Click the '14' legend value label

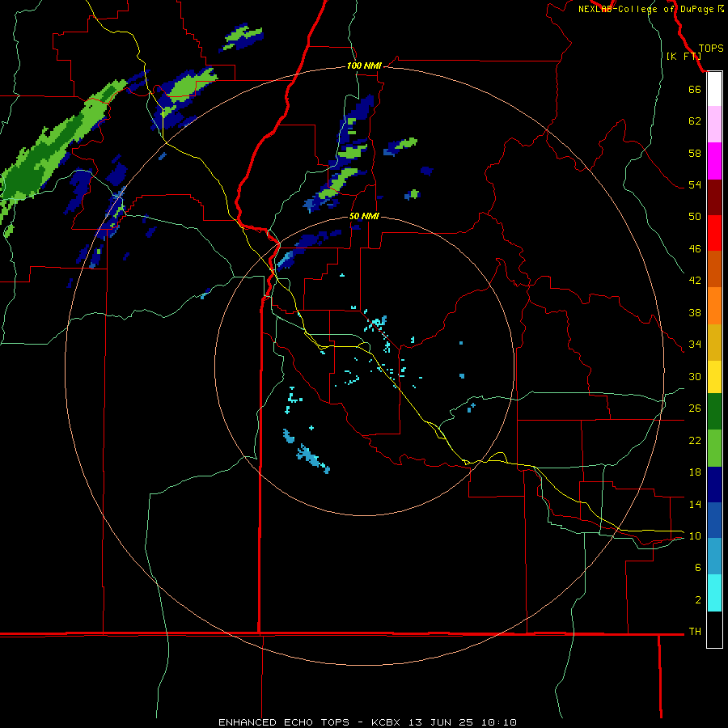point(695,504)
